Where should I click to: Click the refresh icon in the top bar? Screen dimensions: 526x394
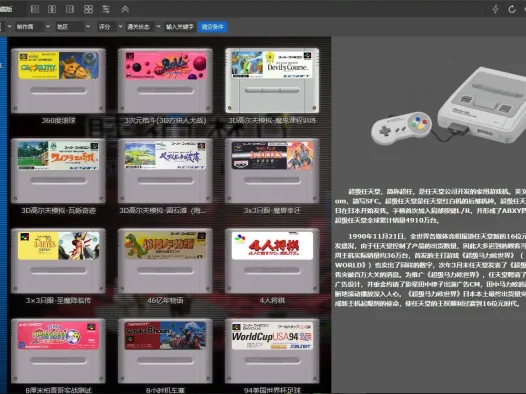click(512, 9)
